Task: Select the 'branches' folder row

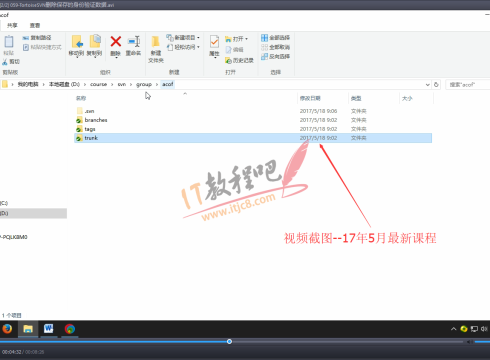Action: click(253, 120)
